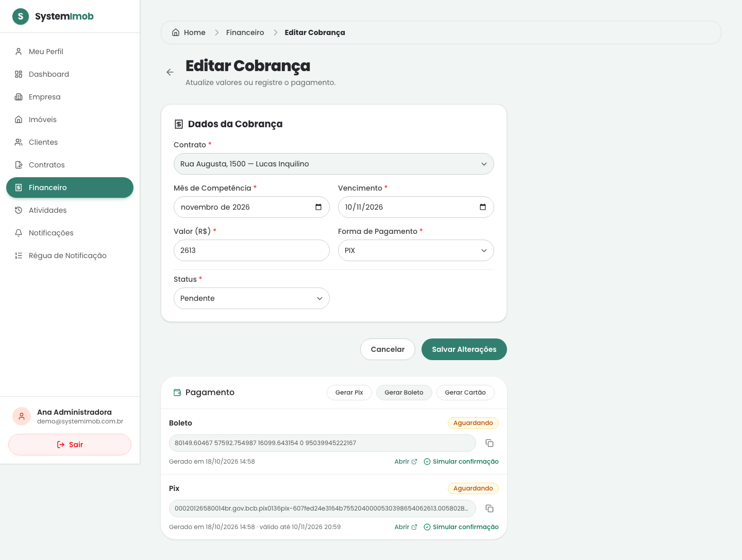Open the Contrato dropdown
742x560 pixels.
[334, 164]
